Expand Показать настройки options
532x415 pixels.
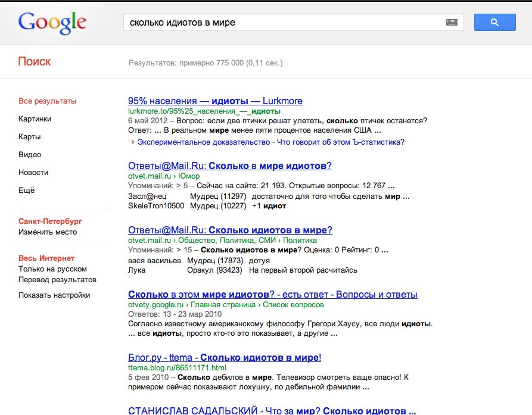(54, 295)
